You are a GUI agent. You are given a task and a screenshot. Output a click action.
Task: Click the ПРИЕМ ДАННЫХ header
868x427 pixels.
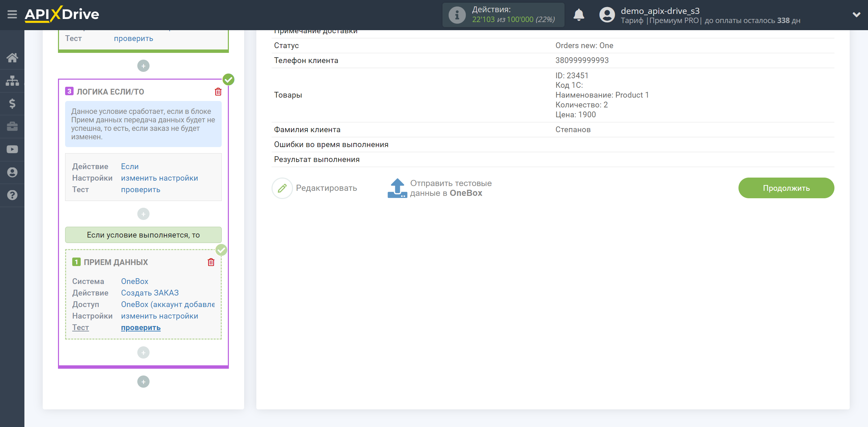(x=116, y=262)
